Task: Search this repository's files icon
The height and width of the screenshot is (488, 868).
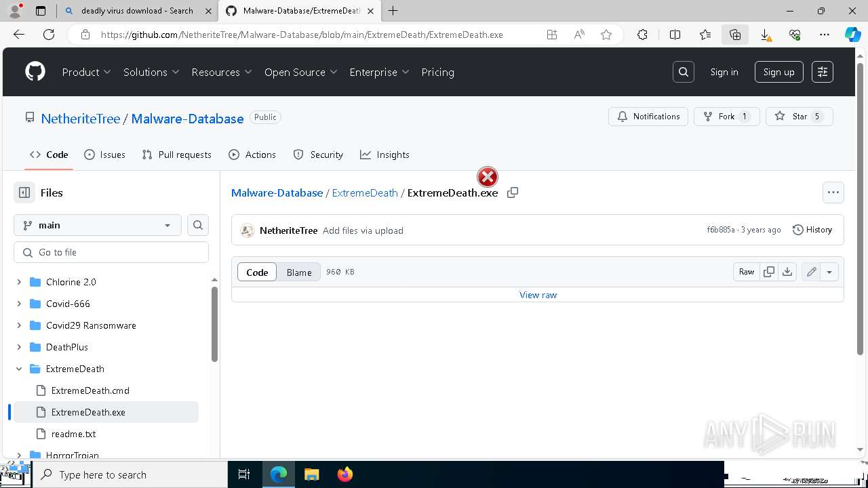Action: pos(198,225)
